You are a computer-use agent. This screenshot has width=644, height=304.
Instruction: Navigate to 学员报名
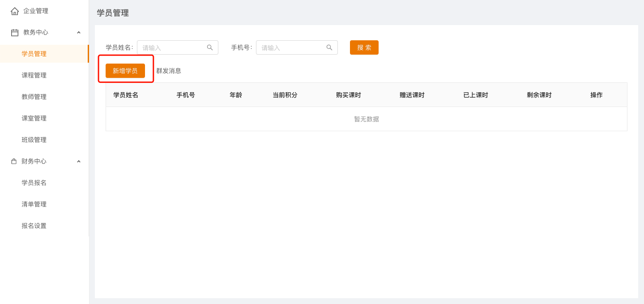click(x=34, y=183)
